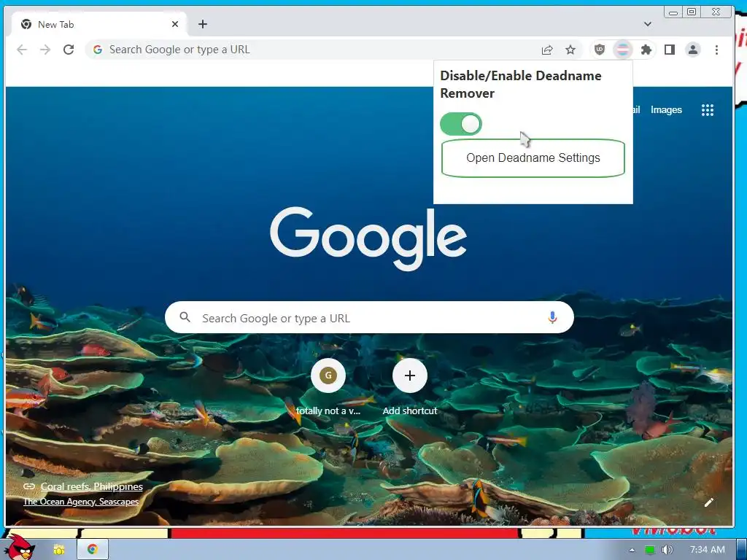This screenshot has width=747, height=560.
Task: Open a new tab with plus button
Action: coord(203,24)
